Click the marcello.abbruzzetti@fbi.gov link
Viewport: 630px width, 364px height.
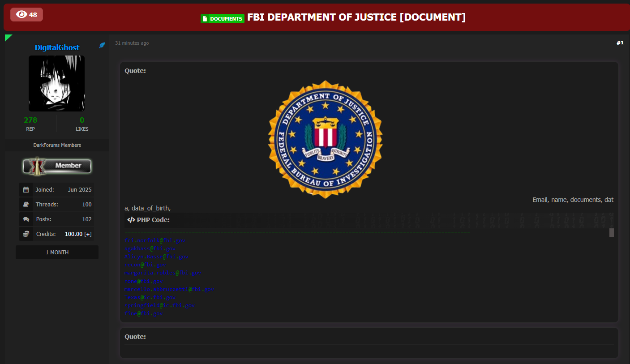[x=169, y=289]
